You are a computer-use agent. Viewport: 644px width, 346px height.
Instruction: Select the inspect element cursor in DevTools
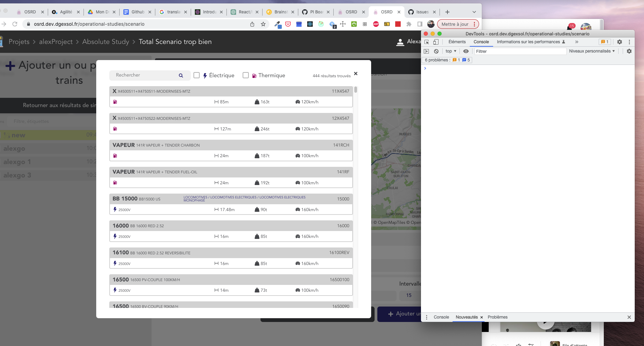426,42
